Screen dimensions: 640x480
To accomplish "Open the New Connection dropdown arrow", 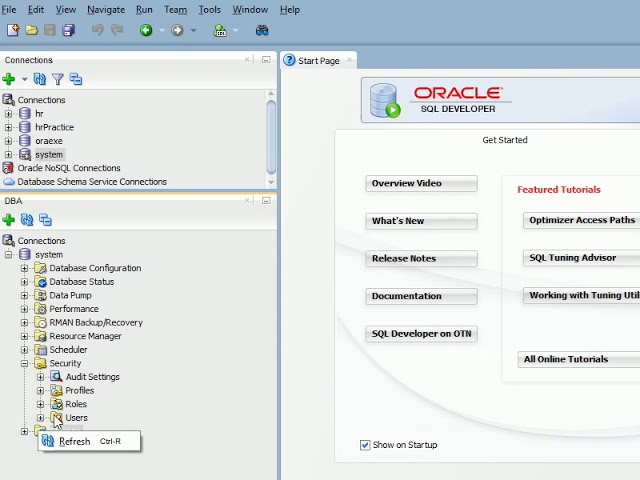I will 24,79.
